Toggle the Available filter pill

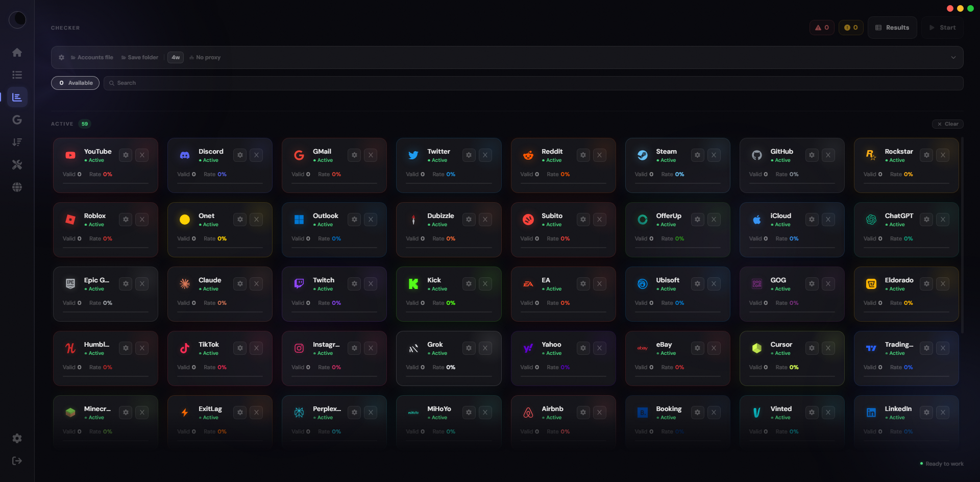[75, 83]
